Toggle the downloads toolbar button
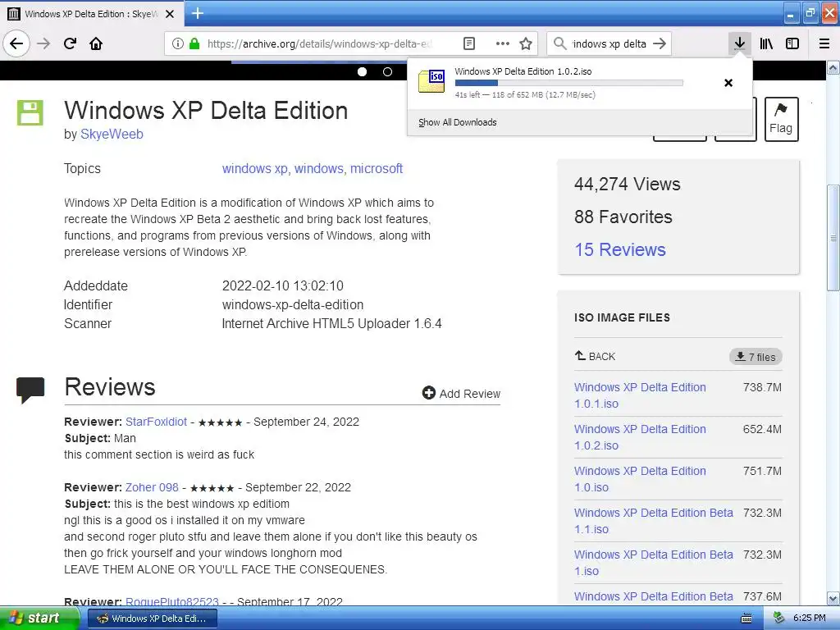 click(x=740, y=43)
